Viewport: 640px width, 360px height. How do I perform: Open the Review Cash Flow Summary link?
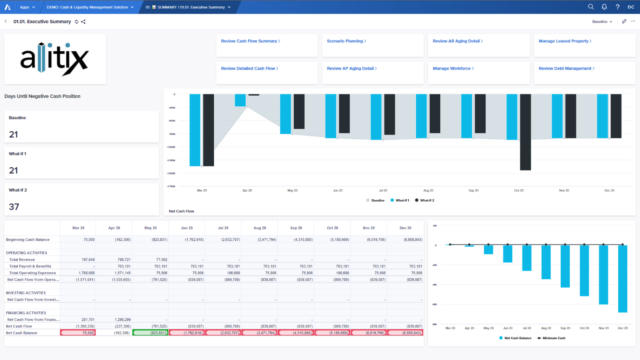[250, 41]
